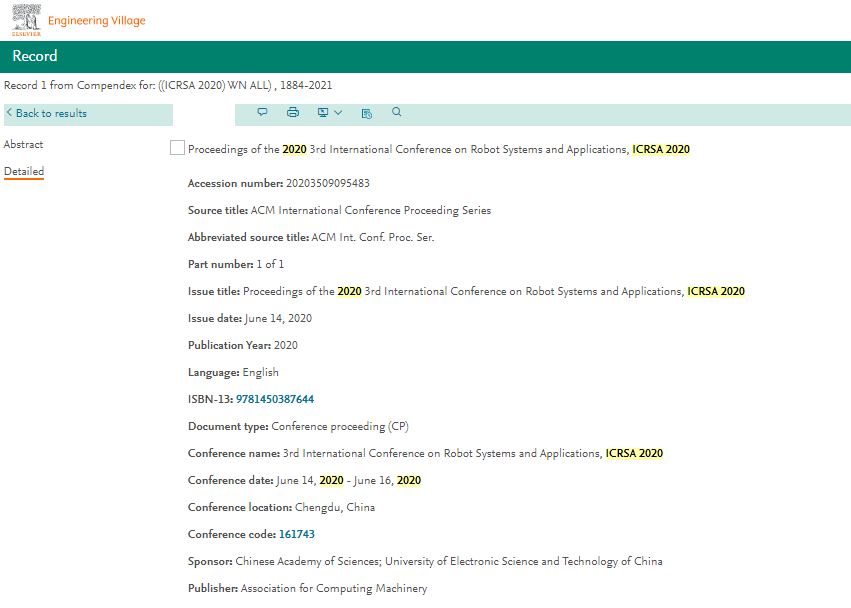This screenshot has width=851, height=608.
Task: Select the Detailed view tab
Action: pyautogui.click(x=24, y=172)
